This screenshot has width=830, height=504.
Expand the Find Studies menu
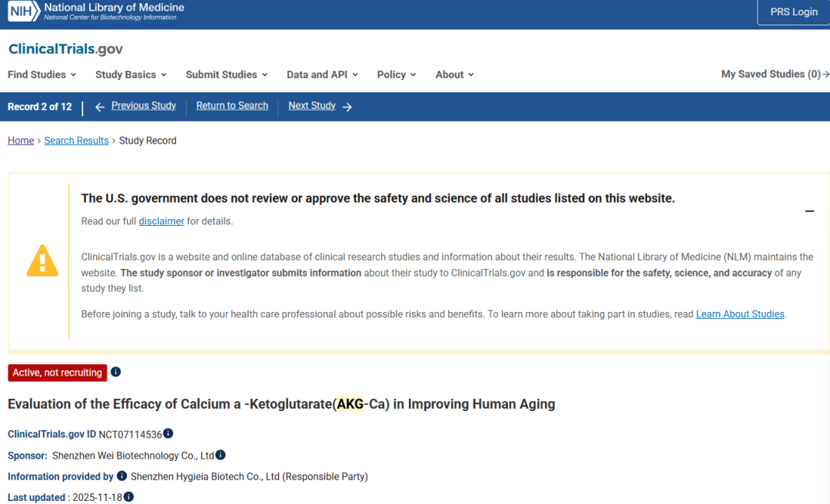point(41,75)
